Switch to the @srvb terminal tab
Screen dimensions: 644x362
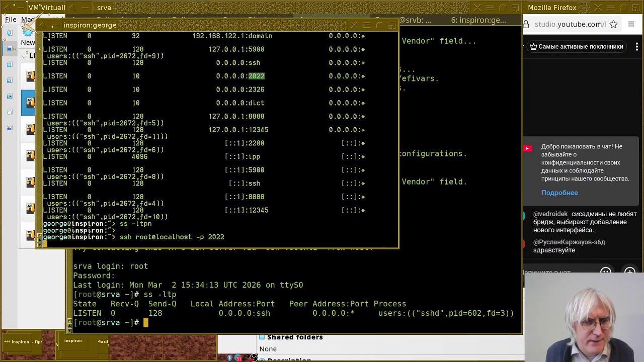tap(415, 20)
